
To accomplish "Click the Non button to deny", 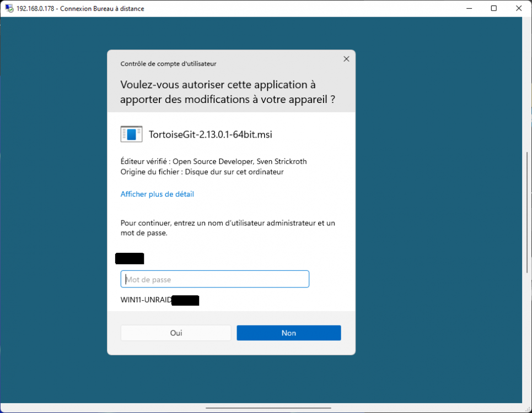I will coord(289,333).
